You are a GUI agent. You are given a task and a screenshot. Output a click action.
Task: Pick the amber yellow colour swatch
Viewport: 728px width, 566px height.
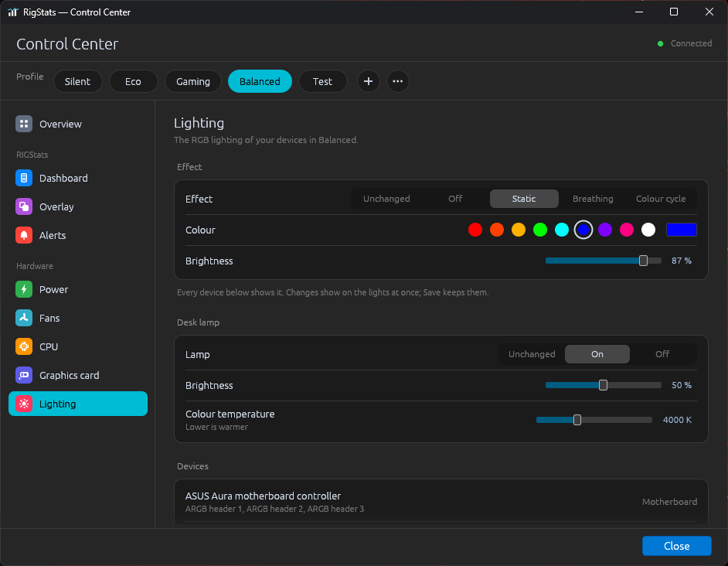tap(518, 230)
